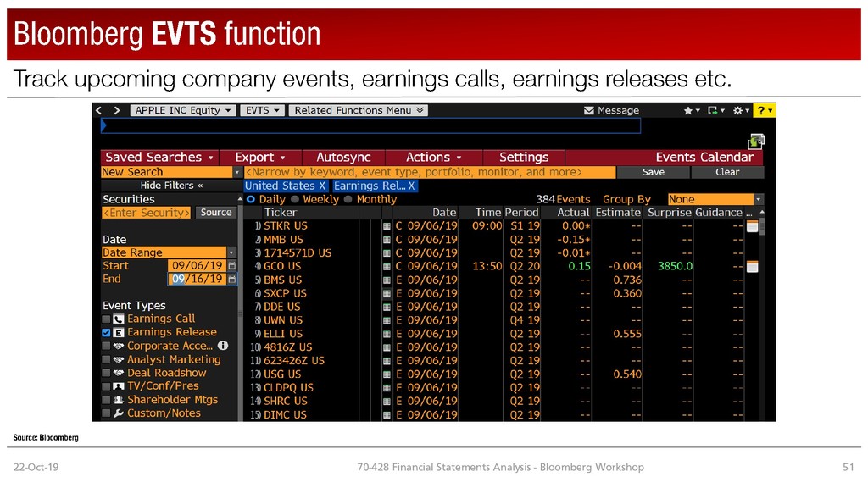This screenshot has height=488, width=868.
Task: Click the calendar icon for STKR US
Action: point(387,226)
